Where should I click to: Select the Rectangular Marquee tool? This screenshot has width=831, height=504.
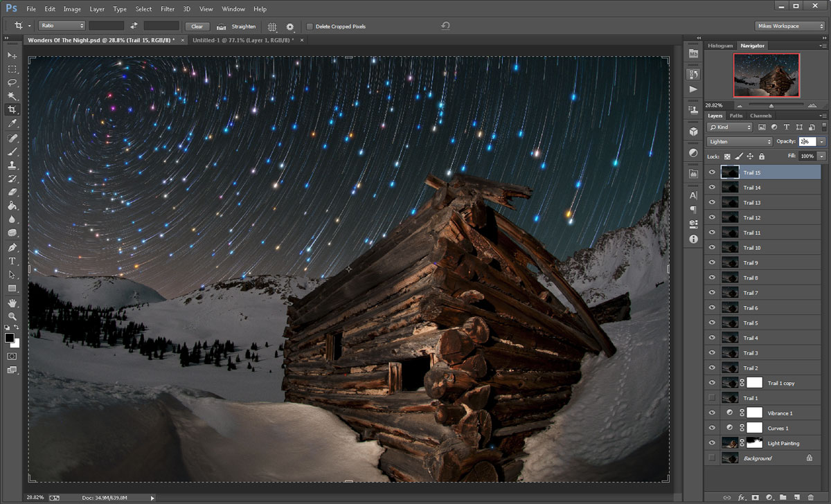pos(12,69)
